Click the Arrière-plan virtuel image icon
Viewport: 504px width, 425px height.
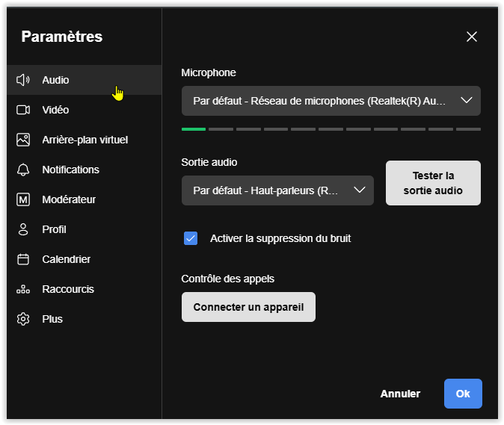tap(23, 140)
